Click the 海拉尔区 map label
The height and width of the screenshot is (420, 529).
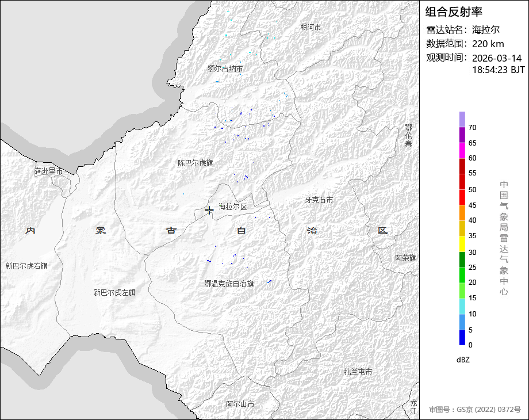[233, 207]
